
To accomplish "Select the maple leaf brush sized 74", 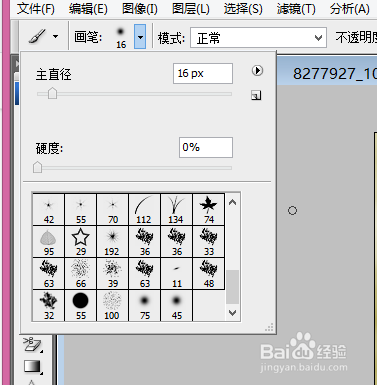I will (209, 210).
